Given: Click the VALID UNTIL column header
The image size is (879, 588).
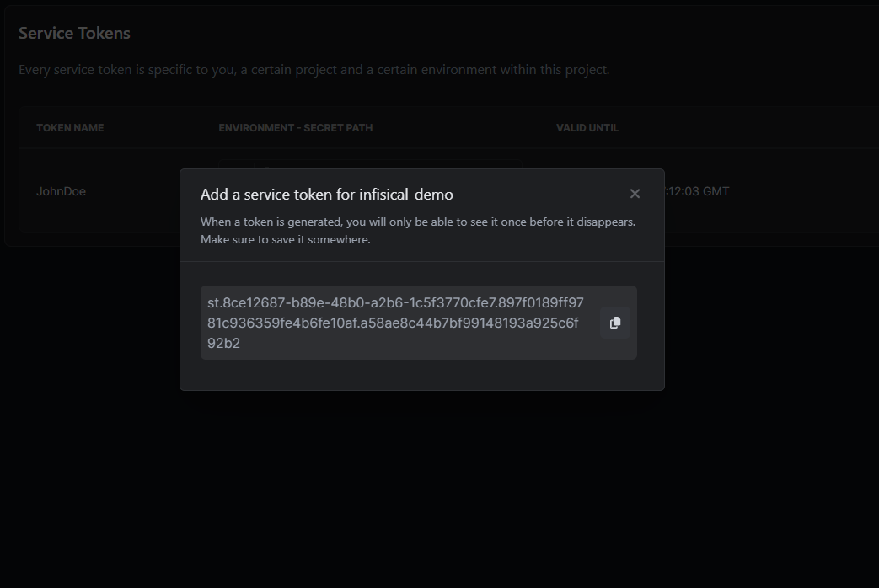Looking at the screenshot, I should tap(587, 128).
